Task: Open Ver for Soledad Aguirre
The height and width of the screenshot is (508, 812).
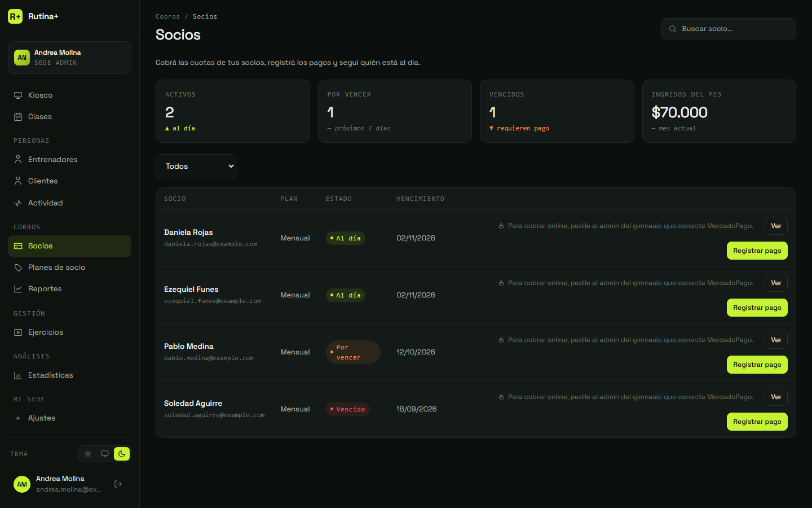Action: [x=776, y=397]
